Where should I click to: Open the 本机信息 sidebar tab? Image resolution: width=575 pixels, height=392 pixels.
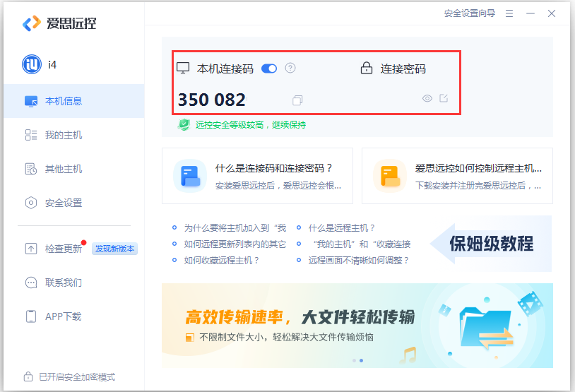click(x=74, y=101)
